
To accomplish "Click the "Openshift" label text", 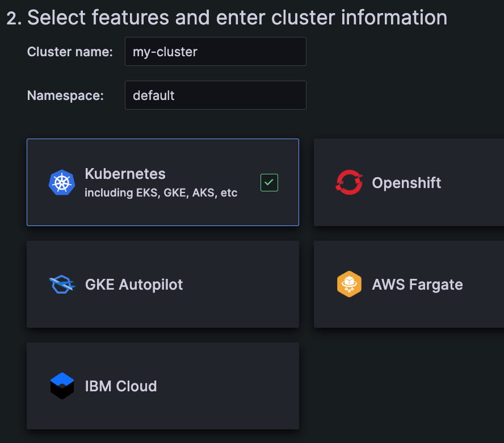I will (406, 183).
